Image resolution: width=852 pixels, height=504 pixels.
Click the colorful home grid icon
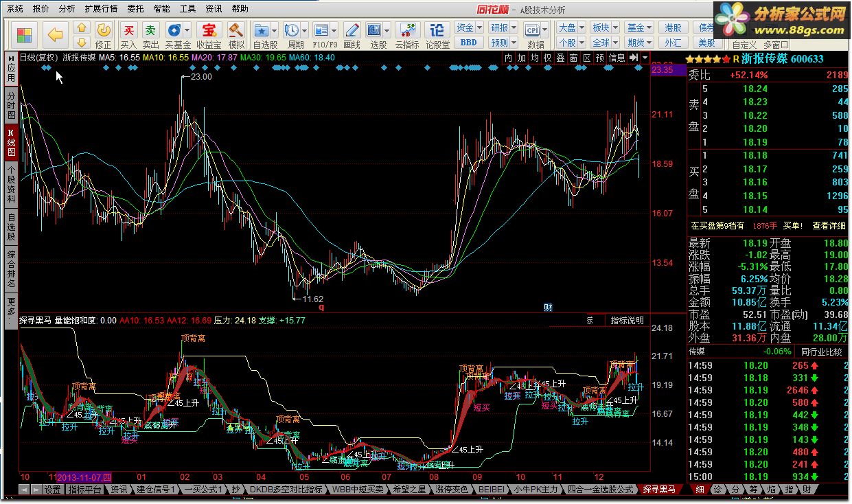[25, 34]
